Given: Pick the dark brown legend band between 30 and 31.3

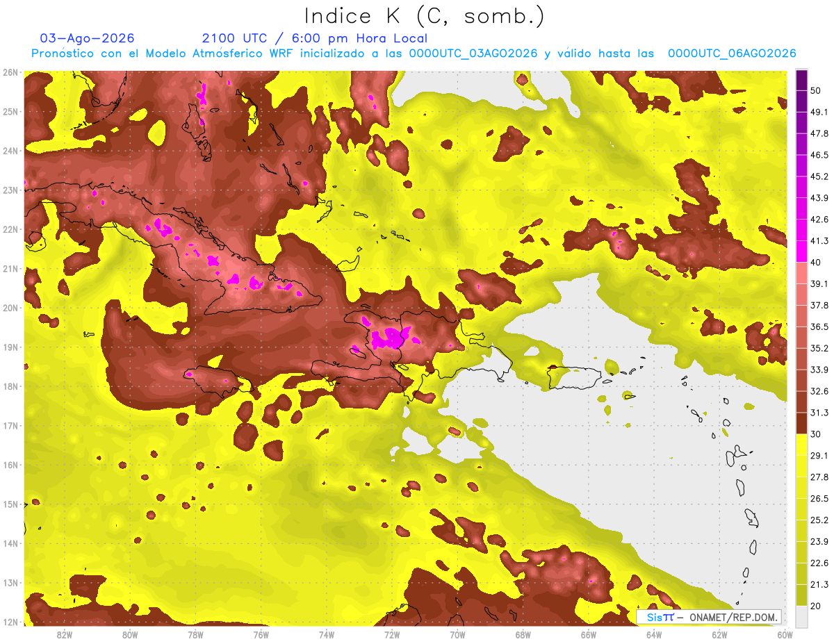Looking at the screenshot, I should (x=801, y=423).
